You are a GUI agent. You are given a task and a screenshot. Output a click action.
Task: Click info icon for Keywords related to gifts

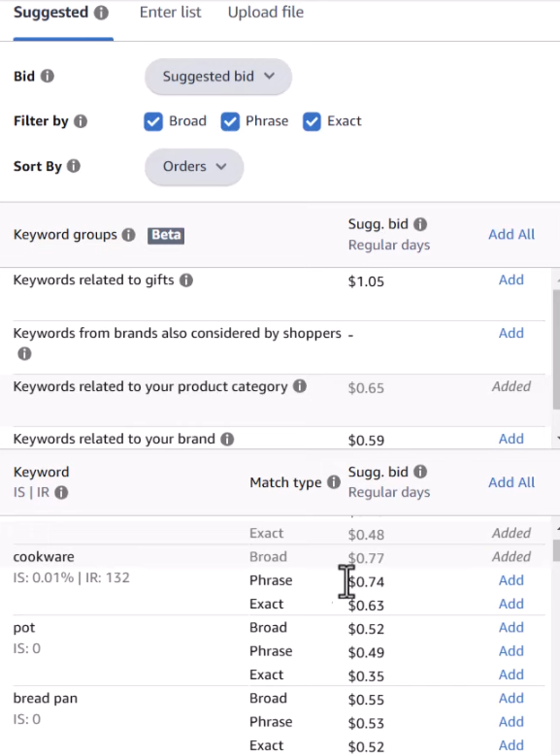[x=186, y=280]
